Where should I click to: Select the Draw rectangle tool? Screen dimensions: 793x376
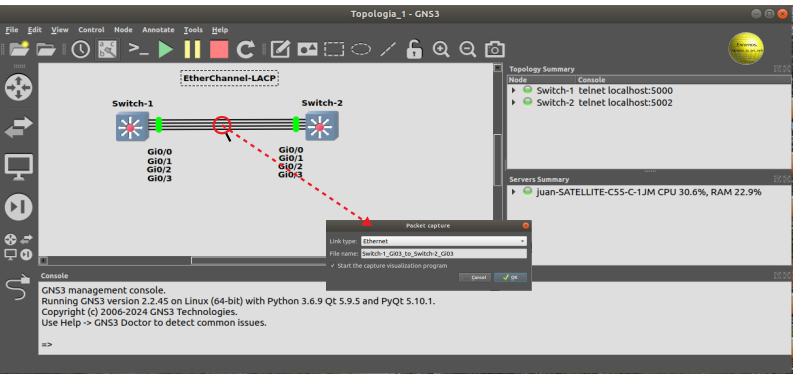(334, 49)
